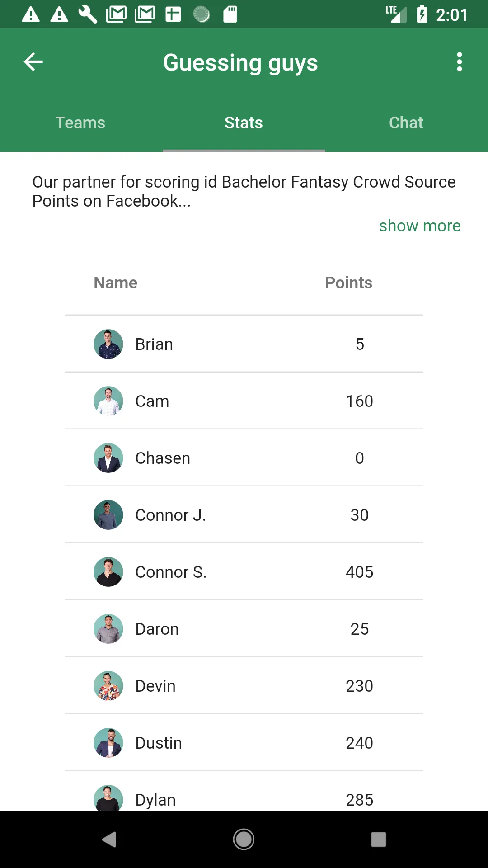This screenshot has height=868, width=488.
Task: Tap Daron's 25 points value
Action: 360,629
